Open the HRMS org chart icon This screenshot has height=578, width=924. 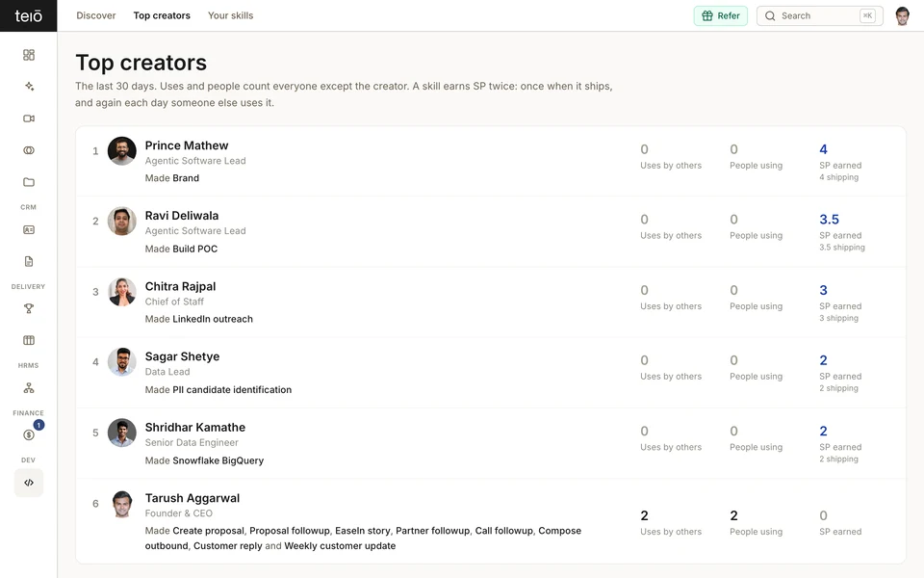point(28,388)
